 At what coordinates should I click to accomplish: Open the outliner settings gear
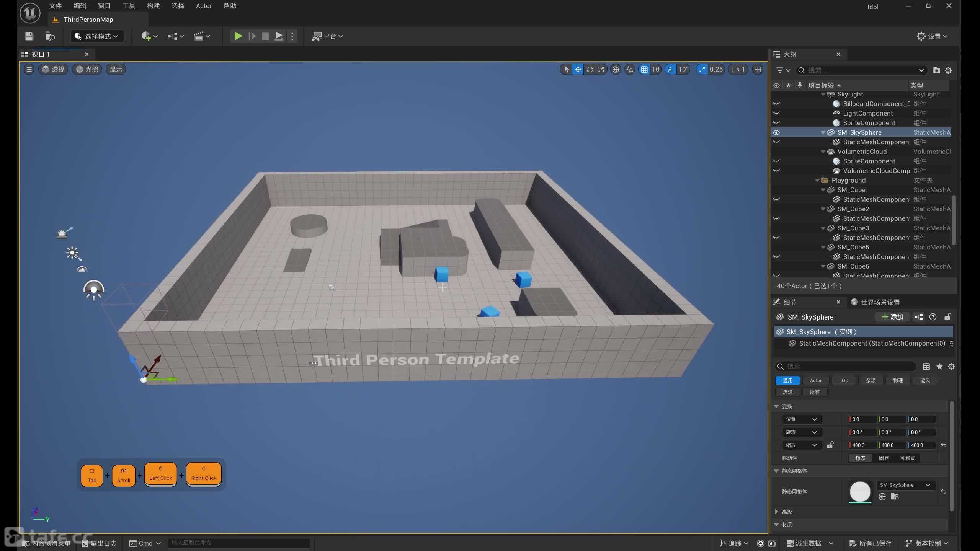(948, 70)
